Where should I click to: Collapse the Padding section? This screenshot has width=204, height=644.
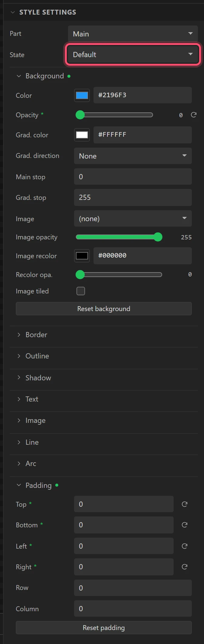pos(19,485)
